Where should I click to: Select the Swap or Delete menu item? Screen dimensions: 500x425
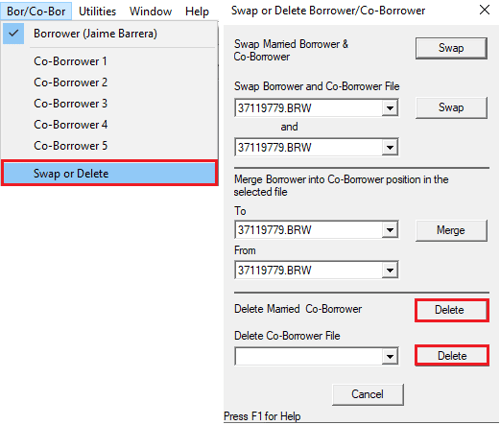(x=110, y=173)
